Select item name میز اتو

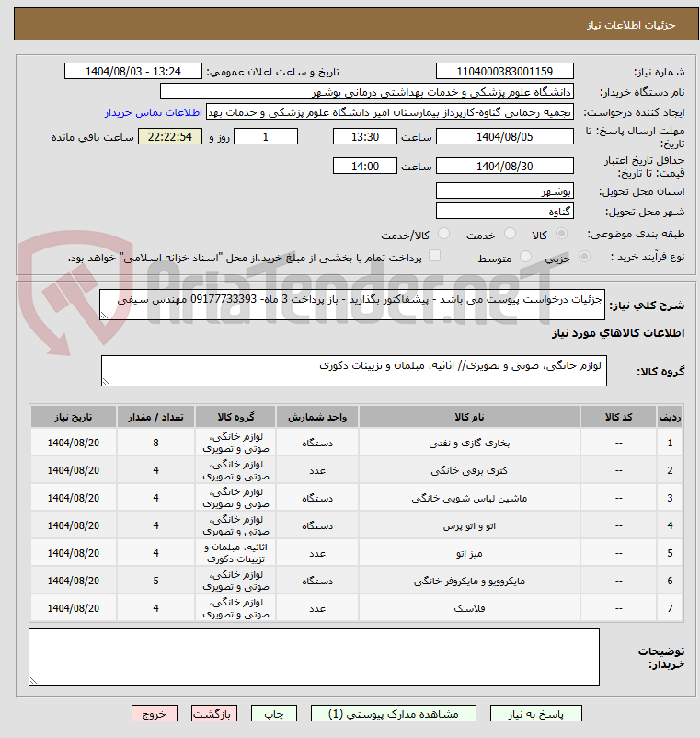[x=469, y=554]
